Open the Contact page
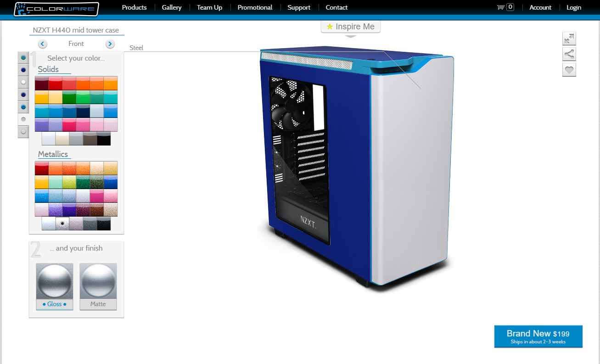This screenshot has width=600, height=364. coord(336,7)
